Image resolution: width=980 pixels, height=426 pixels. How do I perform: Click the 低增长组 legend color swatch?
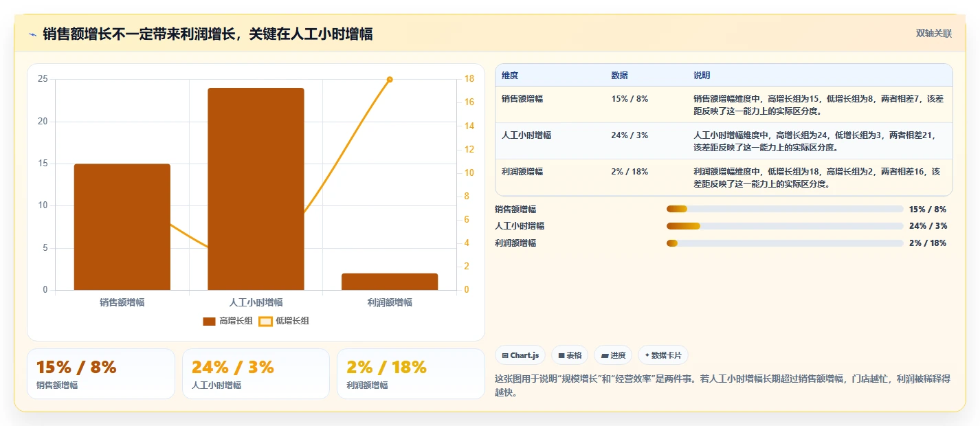click(x=265, y=322)
